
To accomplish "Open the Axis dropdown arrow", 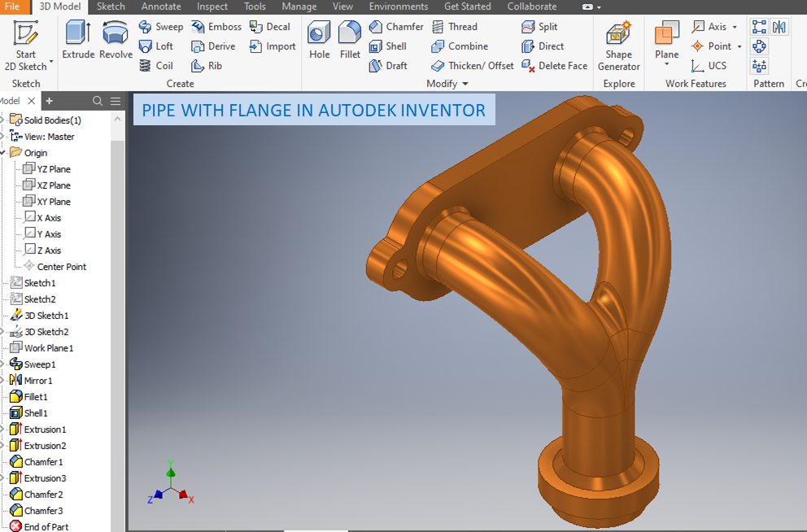I will pyautogui.click(x=735, y=27).
